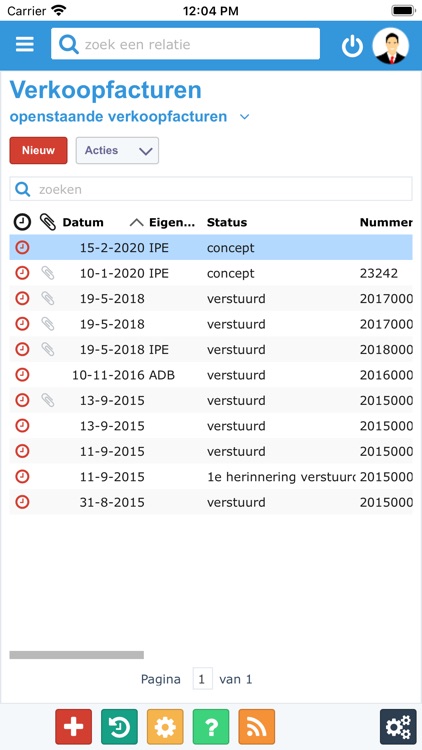Sort by the Nummer column header
The height and width of the screenshot is (750, 422).
(x=386, y=222)
